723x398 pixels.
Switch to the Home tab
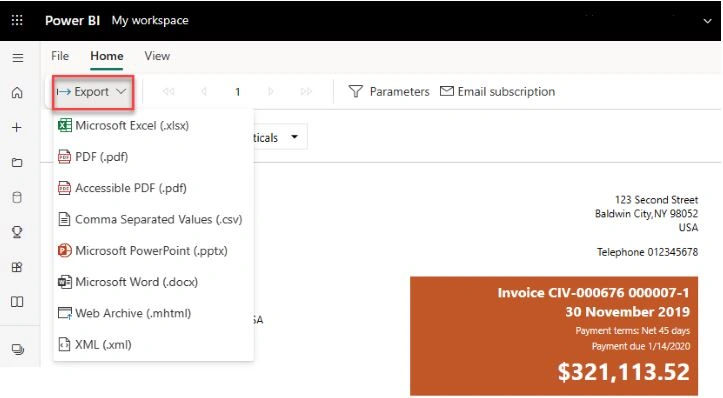[x=107, y=56]
